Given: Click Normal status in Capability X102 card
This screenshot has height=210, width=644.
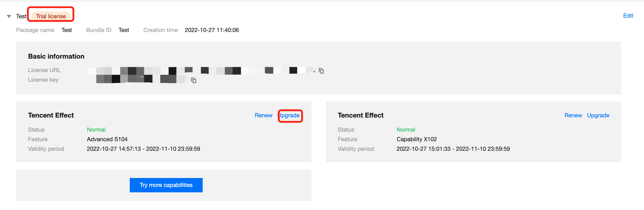Looking at the screenshot, I should pos(406,130).
